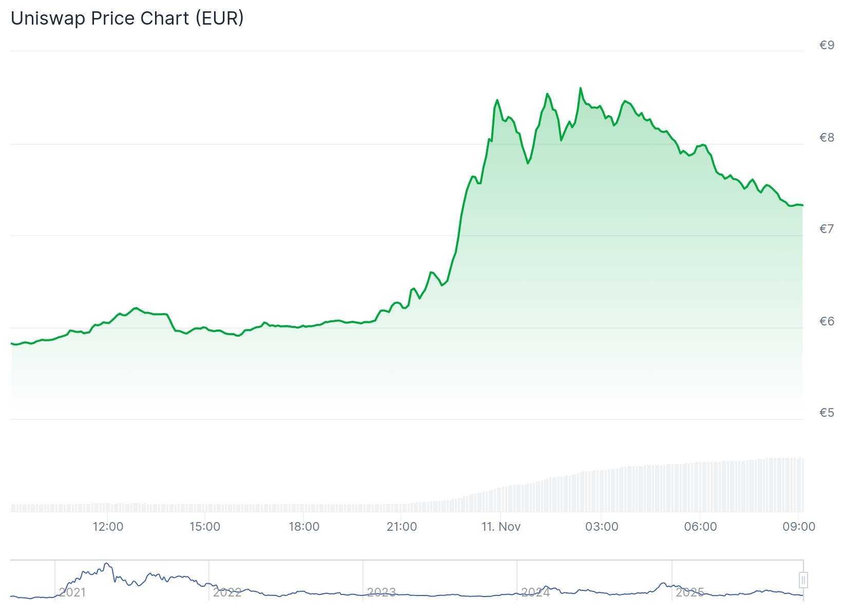844x616 pixels.
Task: Click the 06:00 time axis label
Action: tap(700, 527)
